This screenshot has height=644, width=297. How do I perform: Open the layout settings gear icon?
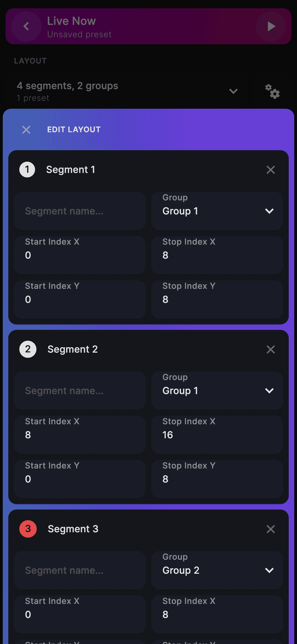coord(272,91)
